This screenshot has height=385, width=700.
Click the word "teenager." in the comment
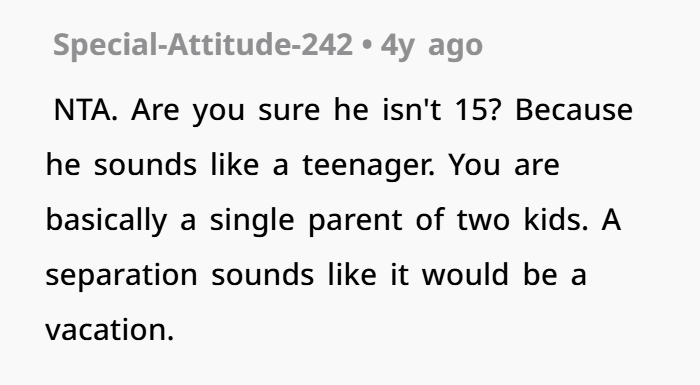pyautogui.click(x=368, y=166)
